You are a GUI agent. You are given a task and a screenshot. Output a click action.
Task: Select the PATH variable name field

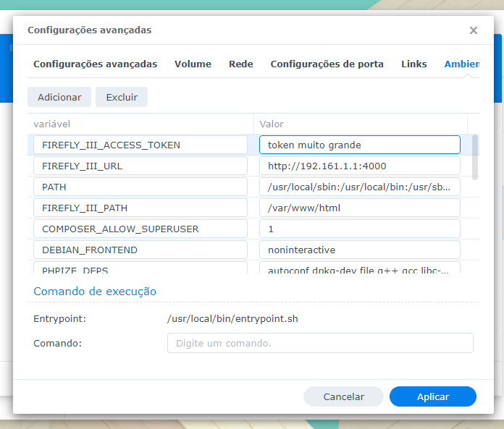click(x=140, y=187)
